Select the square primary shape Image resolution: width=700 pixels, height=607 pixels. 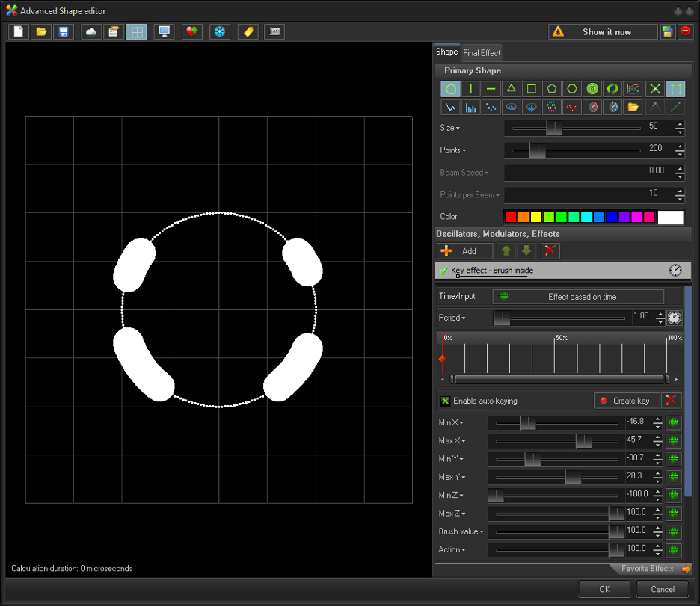pos(532,89)
